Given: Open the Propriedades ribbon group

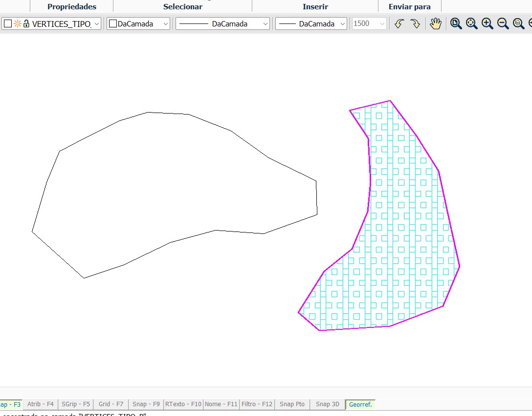Looking at the screenshot, I should [x=72, y=6].
